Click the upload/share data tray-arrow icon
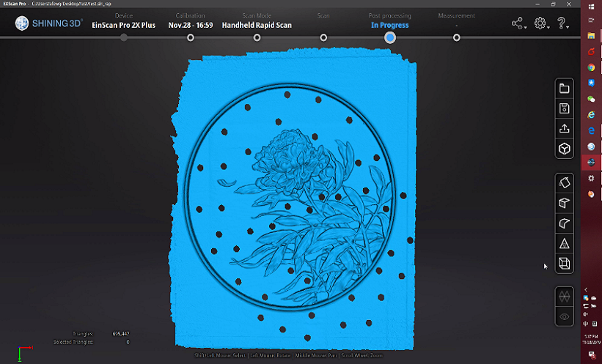602x364 pixels. click(x=564, y=128)
